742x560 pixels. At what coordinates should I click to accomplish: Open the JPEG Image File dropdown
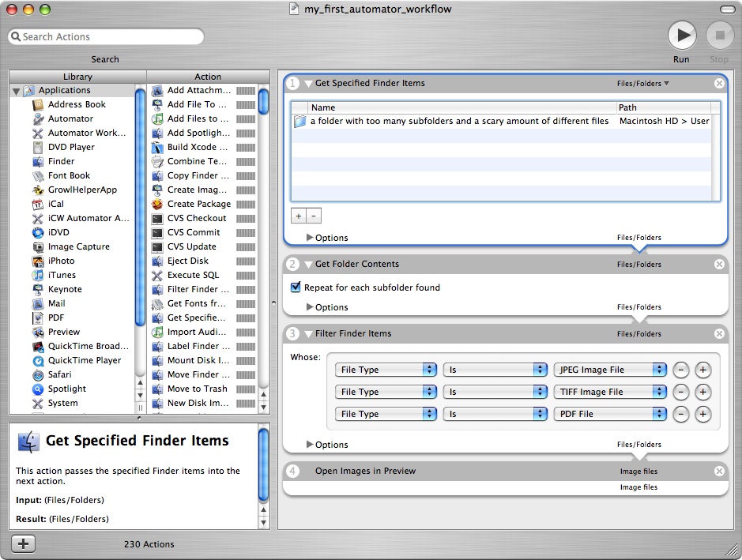(610, 370)
